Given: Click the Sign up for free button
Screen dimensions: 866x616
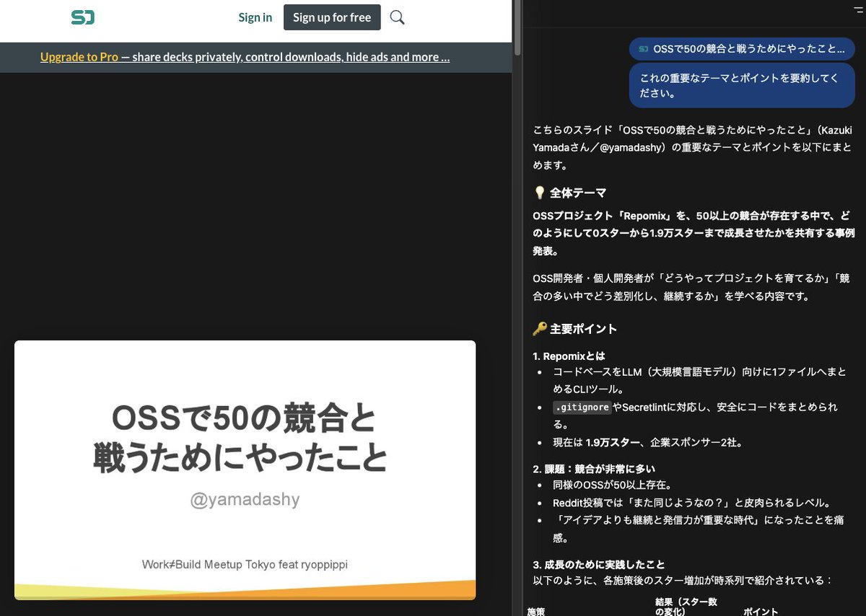Looking at the screenshot, I should 332,17.
